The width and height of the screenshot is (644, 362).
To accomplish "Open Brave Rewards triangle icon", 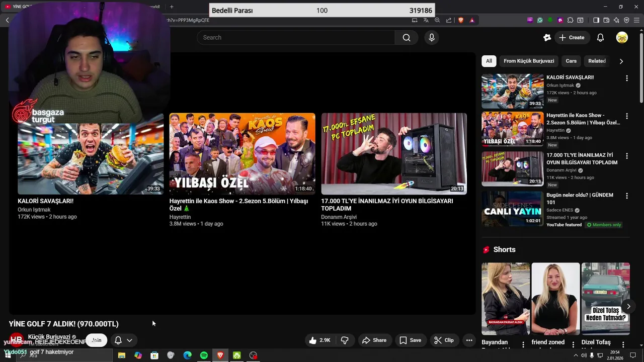I will coord(472,20).
